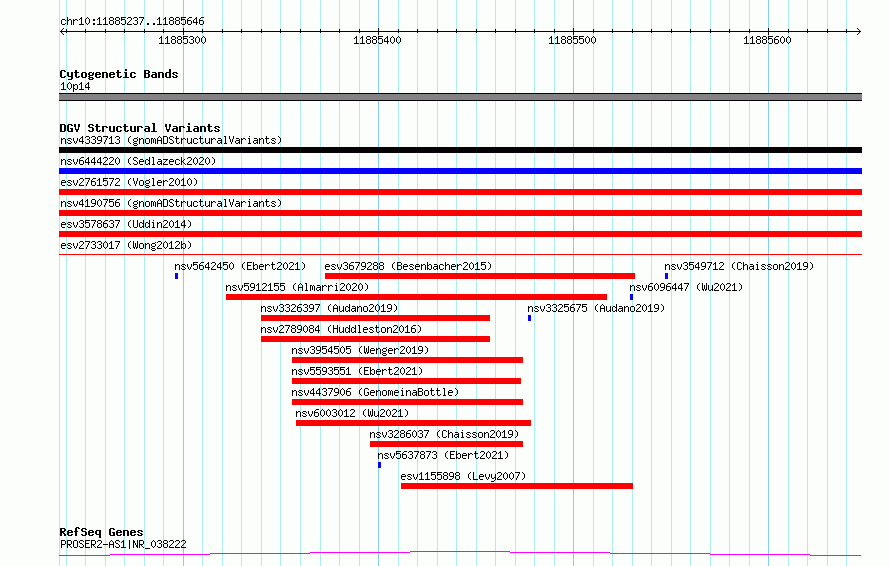Click the ruler's left arrowhead
The height and width of the screenshot is (566, 890).
pyautogui.click(x=62, y=32)
